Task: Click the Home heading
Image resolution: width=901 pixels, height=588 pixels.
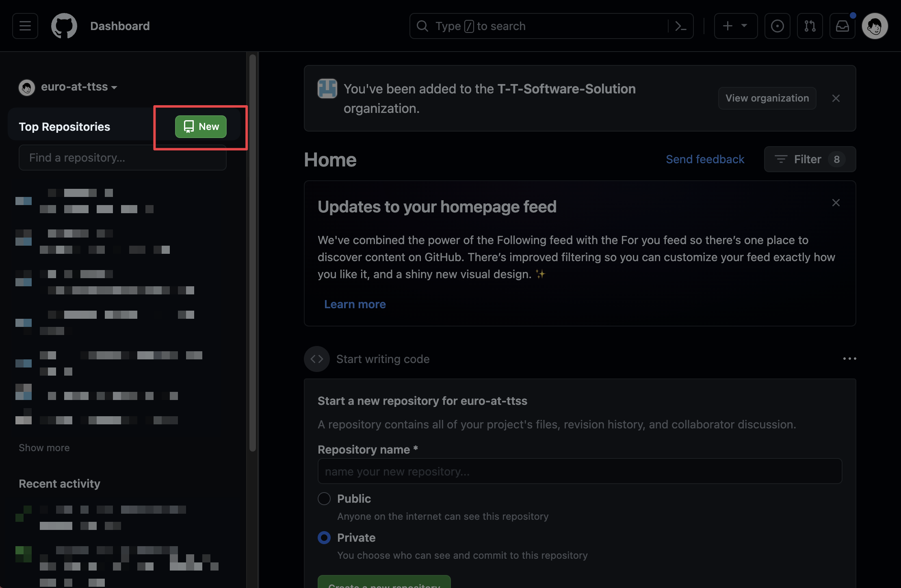Action: click(330, 160)
